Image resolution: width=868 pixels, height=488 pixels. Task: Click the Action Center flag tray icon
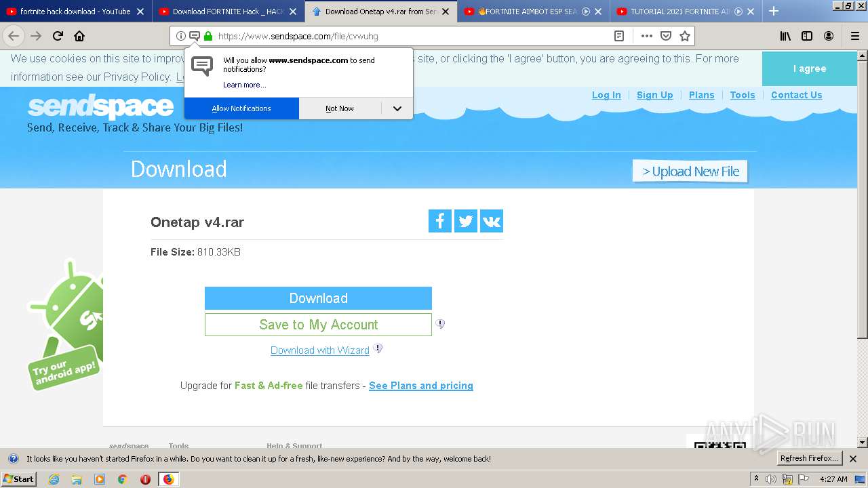point(804,479)
